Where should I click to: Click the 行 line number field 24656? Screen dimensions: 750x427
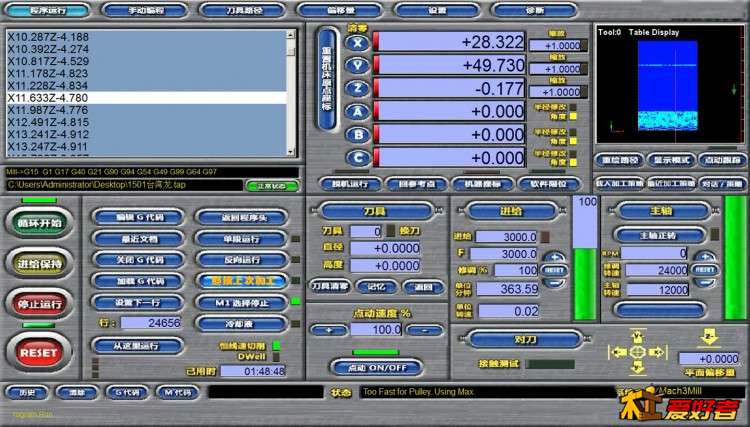[151, 323]
